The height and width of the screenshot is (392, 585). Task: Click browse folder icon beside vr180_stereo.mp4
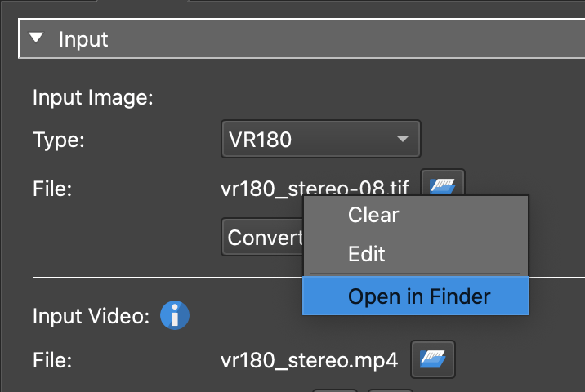433,358
